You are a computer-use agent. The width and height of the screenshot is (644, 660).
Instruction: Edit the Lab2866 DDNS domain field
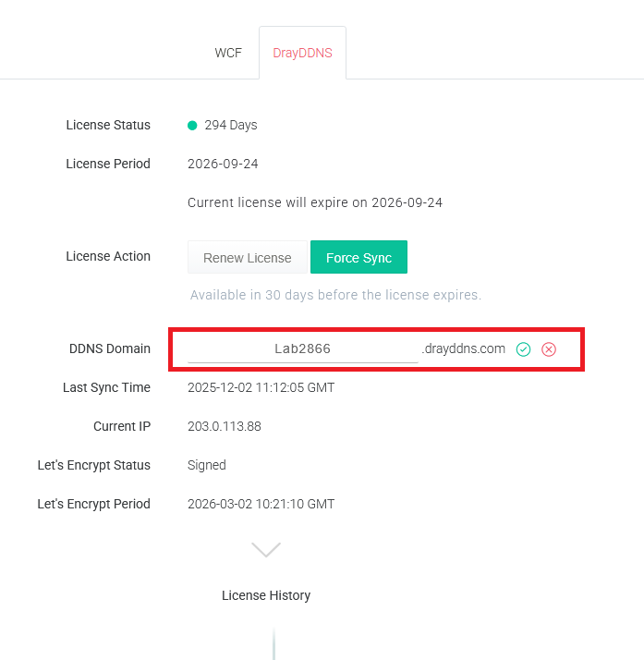click(x=303, y=348)
